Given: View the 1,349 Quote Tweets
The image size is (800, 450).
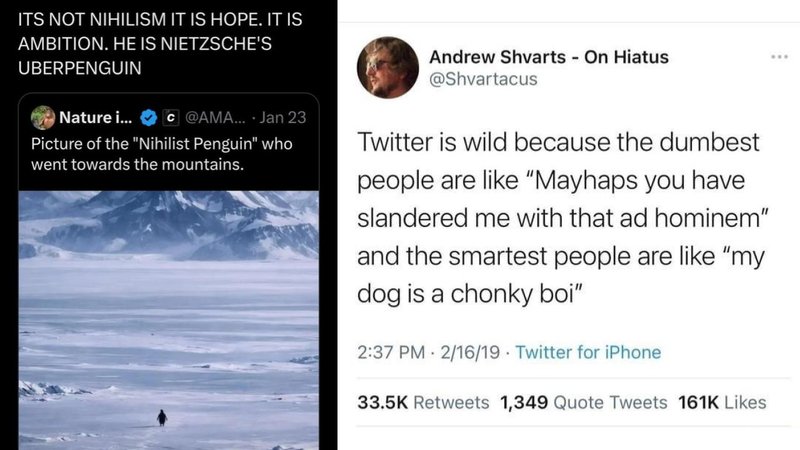Looking at the screenshot, I should 582,402.
